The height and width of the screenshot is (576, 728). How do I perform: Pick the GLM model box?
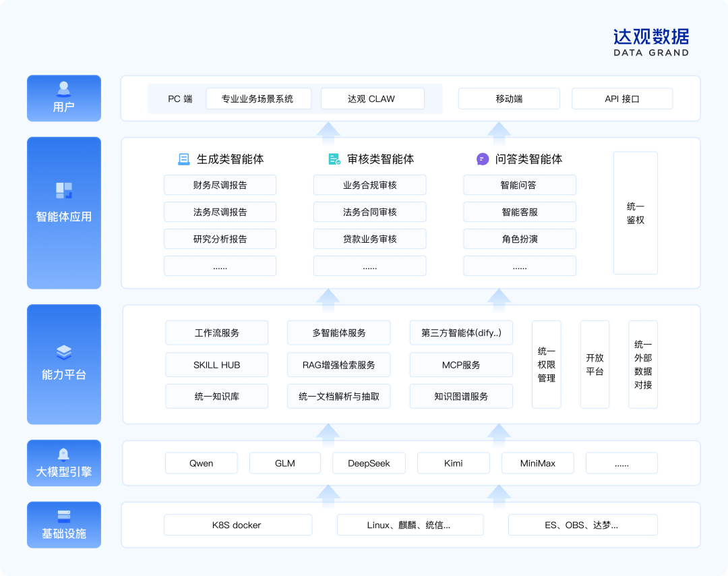point(285,463)
